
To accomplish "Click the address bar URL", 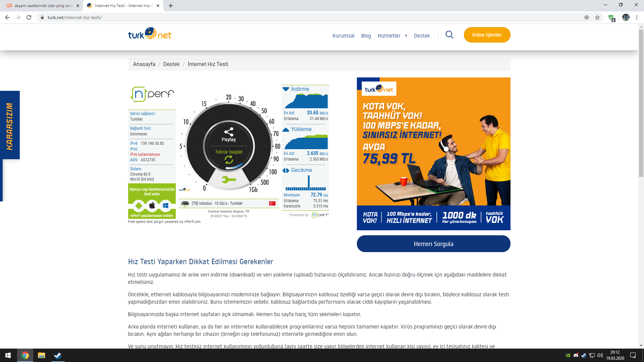I will click(75, 17).
